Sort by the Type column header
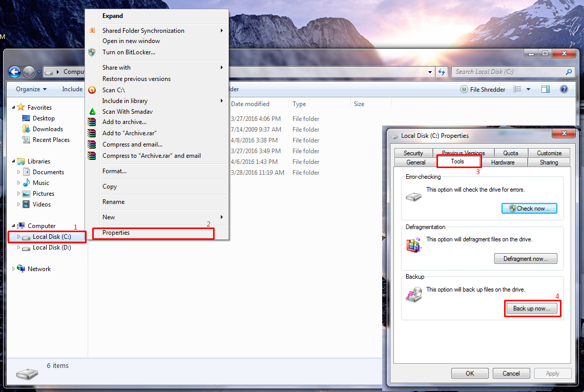Screen dimensions: 584x392 pos(320,104)
